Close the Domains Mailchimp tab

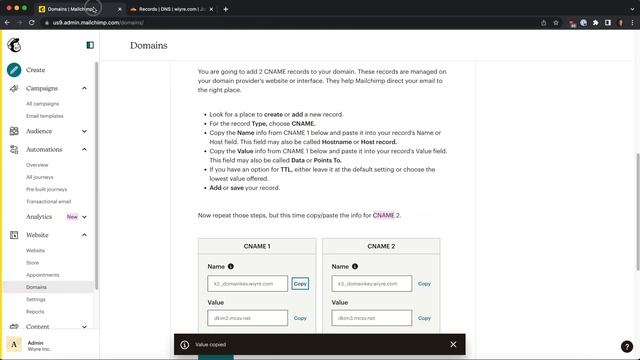click(x=120, y=9)
